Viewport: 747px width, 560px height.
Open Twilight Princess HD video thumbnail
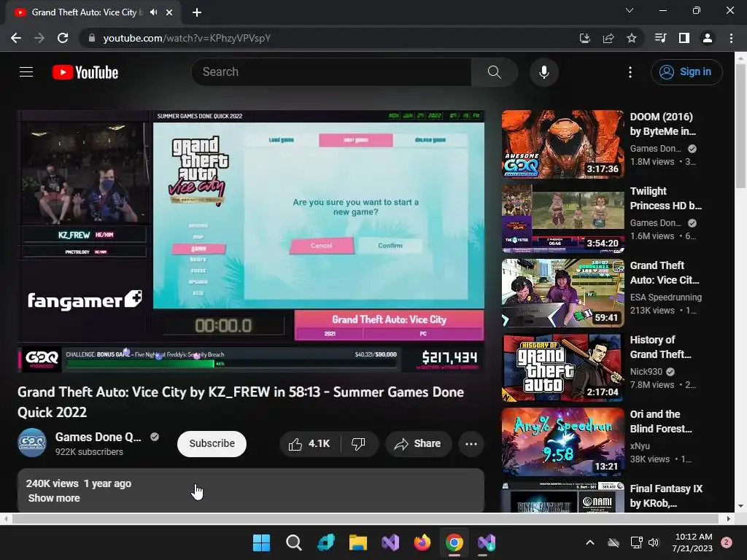(x=562, y=219)
